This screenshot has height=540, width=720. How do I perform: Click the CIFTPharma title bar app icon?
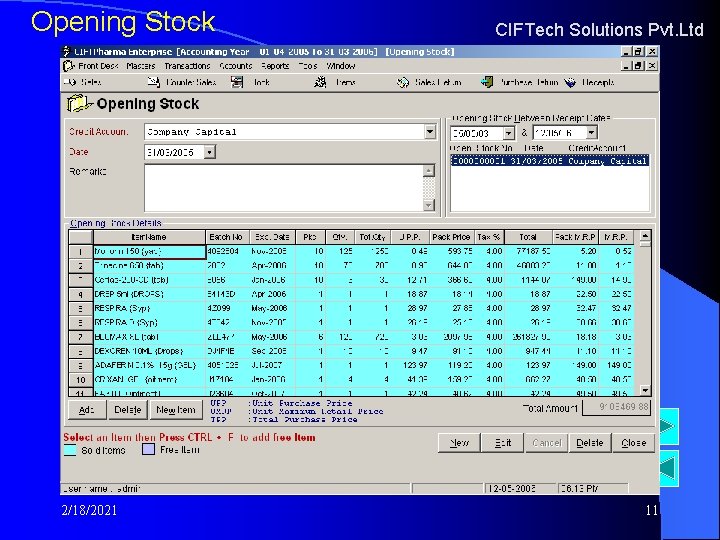[x=67, y=51]
